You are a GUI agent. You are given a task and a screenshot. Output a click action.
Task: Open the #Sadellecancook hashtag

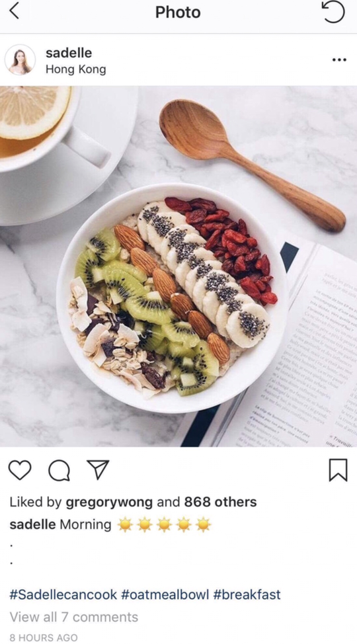[x=63, y=594]
